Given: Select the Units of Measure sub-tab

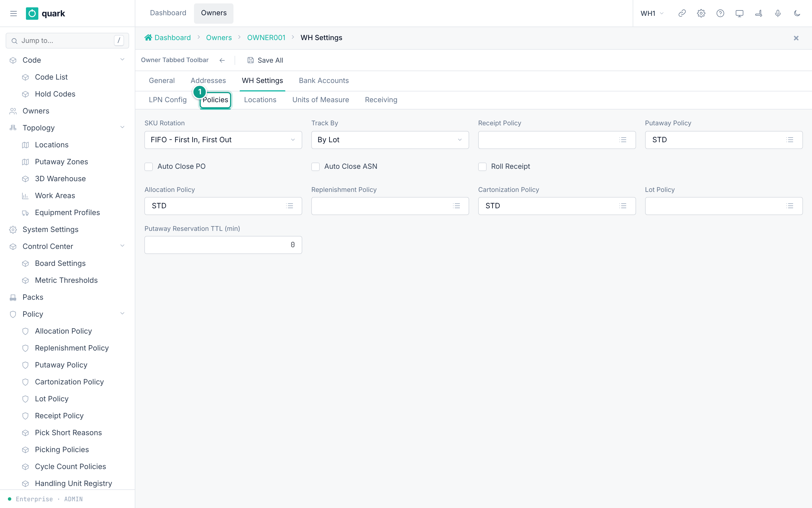Looking at the screenshot, I should coord(321,100).
